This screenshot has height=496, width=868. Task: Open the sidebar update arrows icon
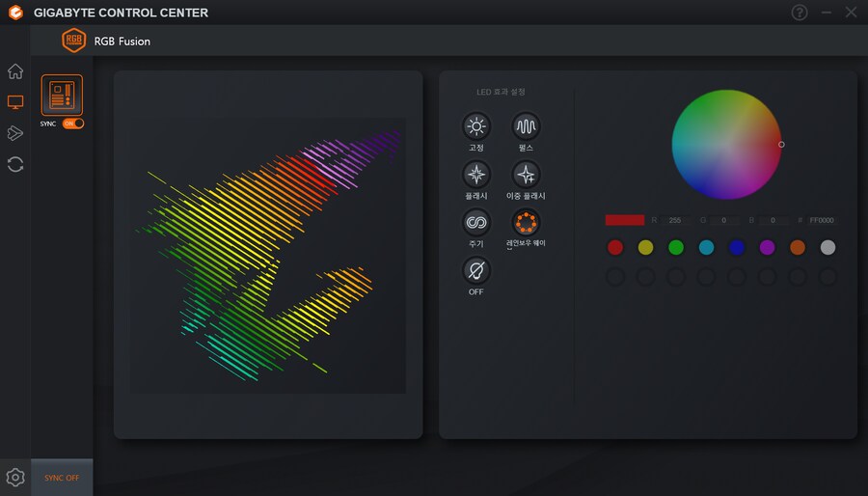point(15,164)
